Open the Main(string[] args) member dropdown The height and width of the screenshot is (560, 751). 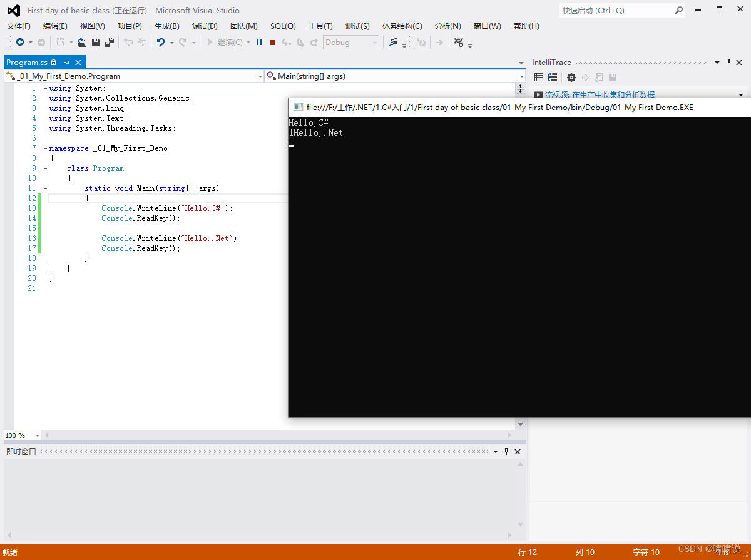coord(521,76)
